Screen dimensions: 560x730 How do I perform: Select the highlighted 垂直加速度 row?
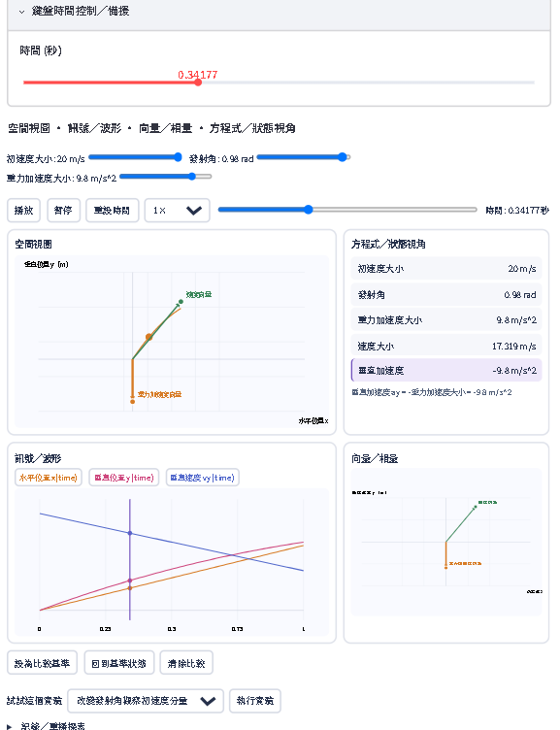pyautogui.click(x=446, y=371)
